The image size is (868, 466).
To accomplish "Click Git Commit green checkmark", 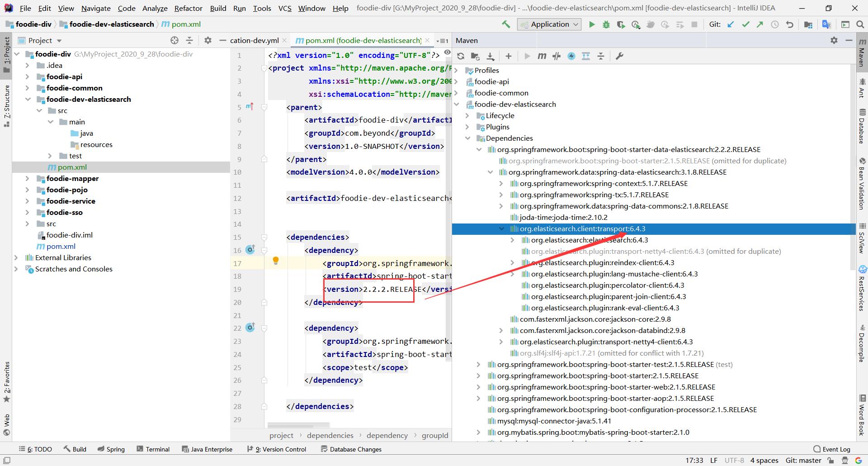I will [x=745, y=24].
